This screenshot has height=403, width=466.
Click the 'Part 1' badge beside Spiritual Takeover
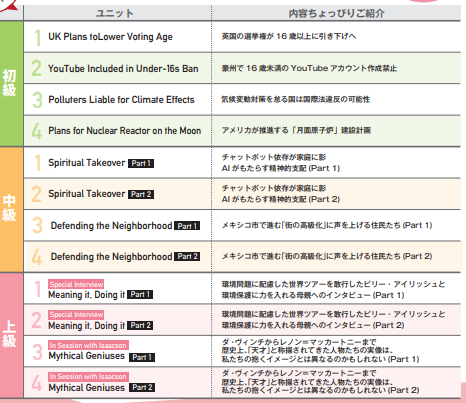(141, 163)
